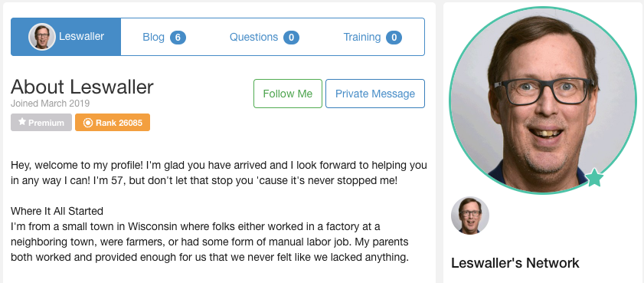Click the gray Premium star badge

point(41,123)
